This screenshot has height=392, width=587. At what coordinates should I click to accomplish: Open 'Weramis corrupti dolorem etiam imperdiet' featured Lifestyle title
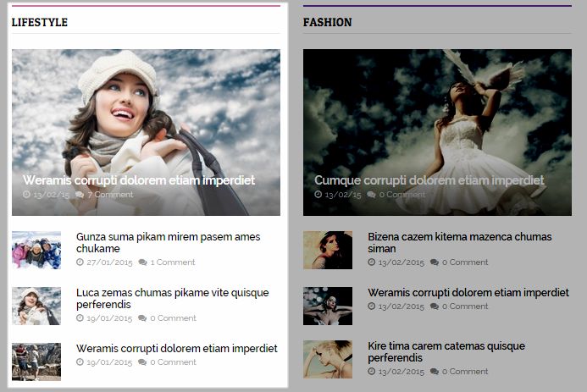point(139,180)
